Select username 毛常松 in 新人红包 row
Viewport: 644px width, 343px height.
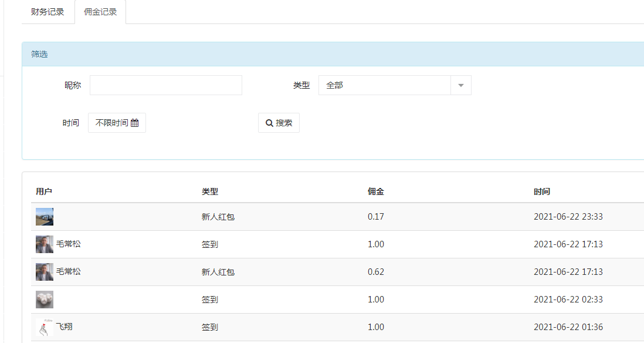(x=69, y=271)
